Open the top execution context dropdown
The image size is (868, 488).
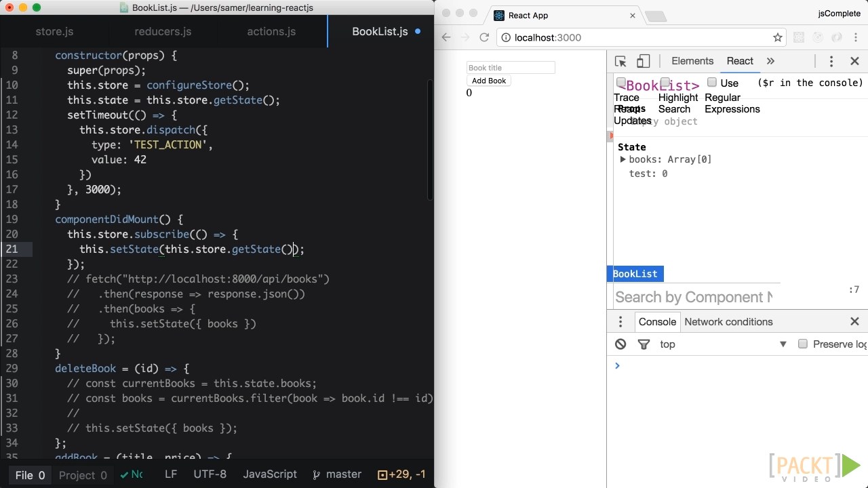(x=723, y=344)
